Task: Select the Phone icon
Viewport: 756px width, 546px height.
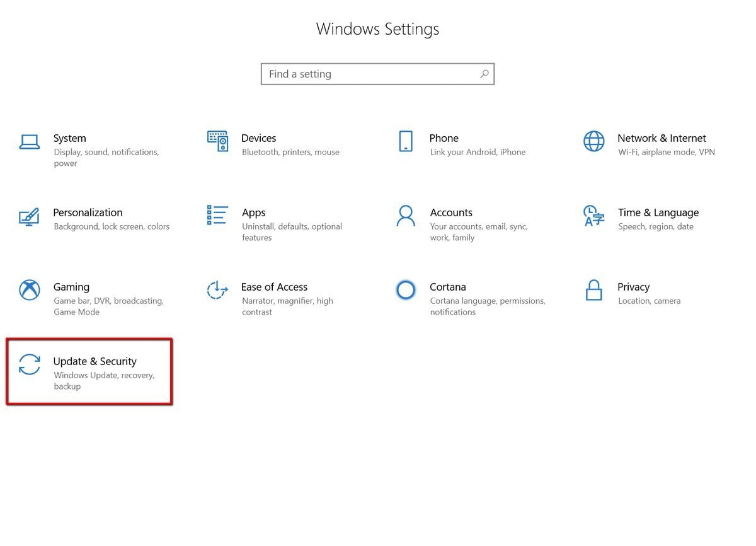Action: click(x=405, y=141)
